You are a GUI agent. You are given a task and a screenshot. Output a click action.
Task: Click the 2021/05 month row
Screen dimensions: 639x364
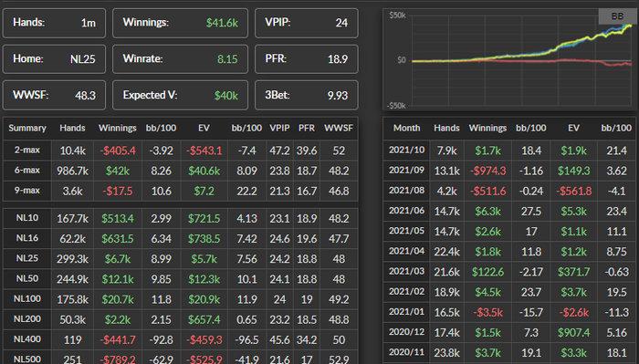(x=509, y=232)
